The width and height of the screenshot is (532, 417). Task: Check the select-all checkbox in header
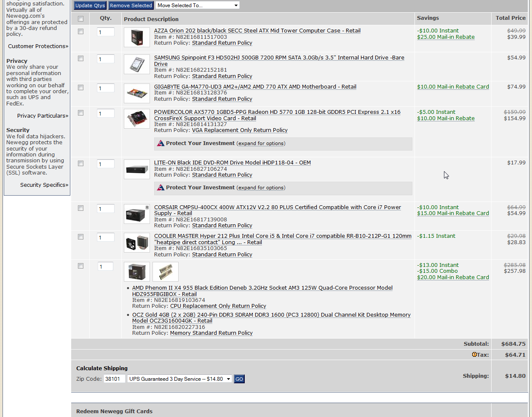click(80, 19)
